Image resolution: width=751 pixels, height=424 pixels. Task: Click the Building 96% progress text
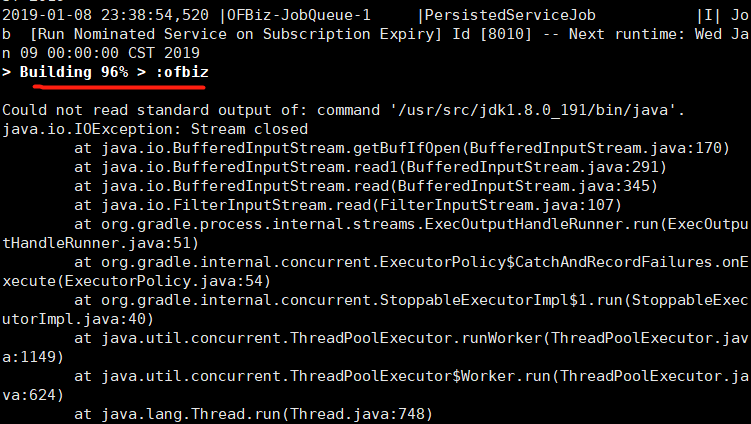coord(73,73)
